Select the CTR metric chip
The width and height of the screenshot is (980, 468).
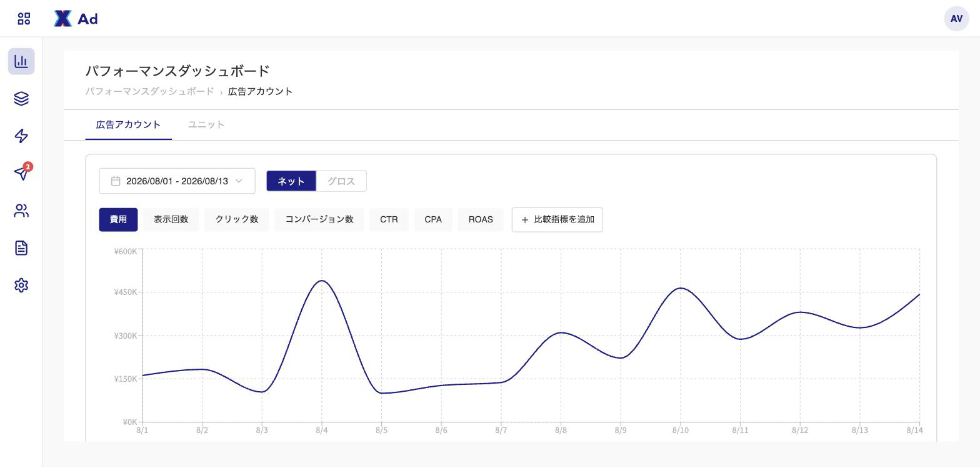click(389, 219)
